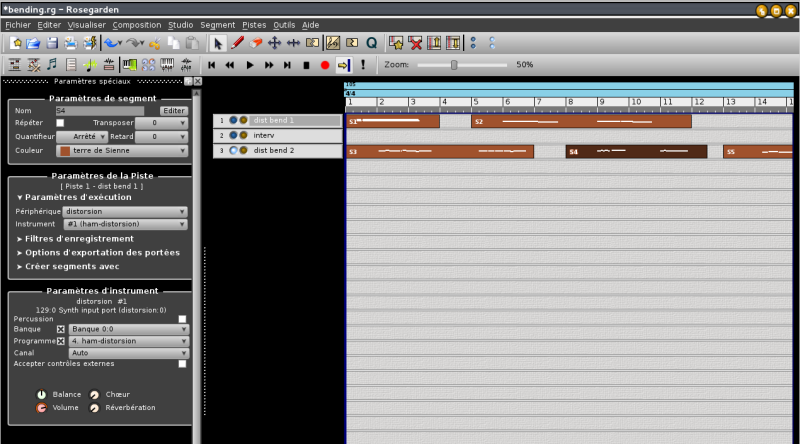Toggle the Répéter checkbox

pyautogui.click(x=60, y=123)
